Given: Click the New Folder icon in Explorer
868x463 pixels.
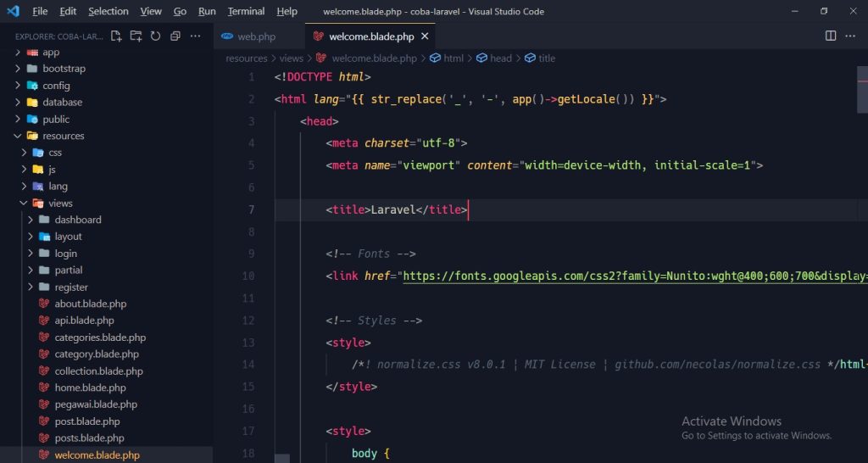Looking at the screenshot, I should (136, 36).
